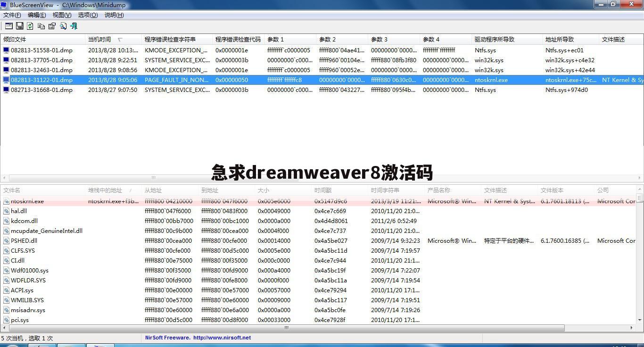Click timestamp 0x4d4d8061 for kdcom.dll
Viewport: 644px width, 347px height.
pos(331,221)
